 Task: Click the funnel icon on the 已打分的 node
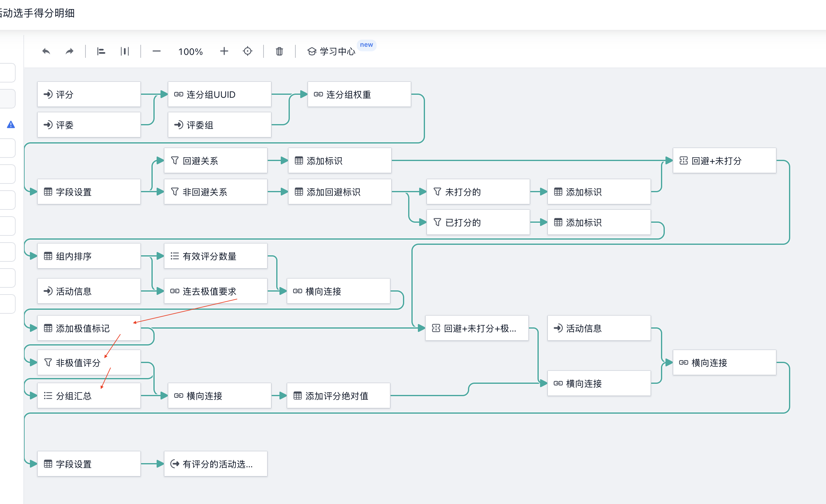coord(437,222)
